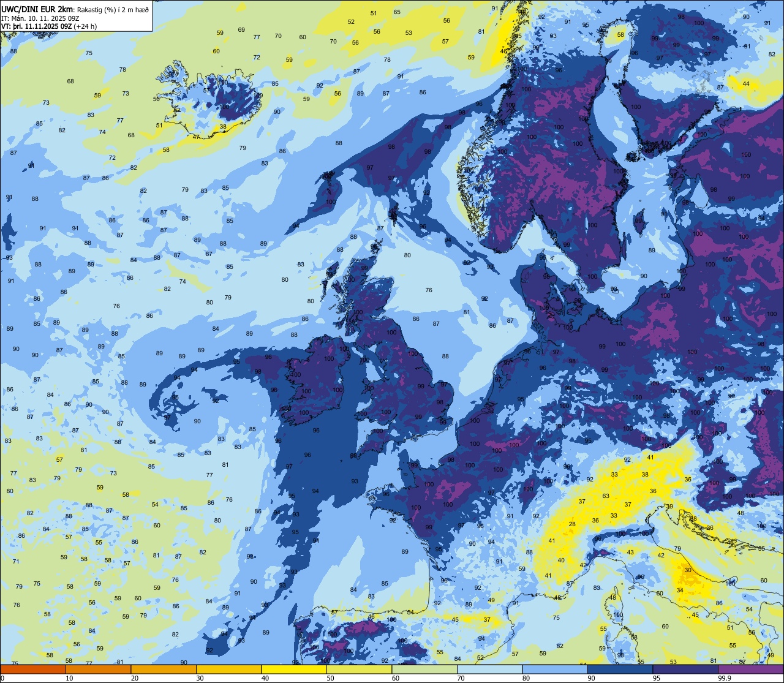Viewport: 784px width, 683px height.
Task: Select the 'VT: Þri. 11.11.2025 09Z (+24 h)' line
Action: coord(49,26)
